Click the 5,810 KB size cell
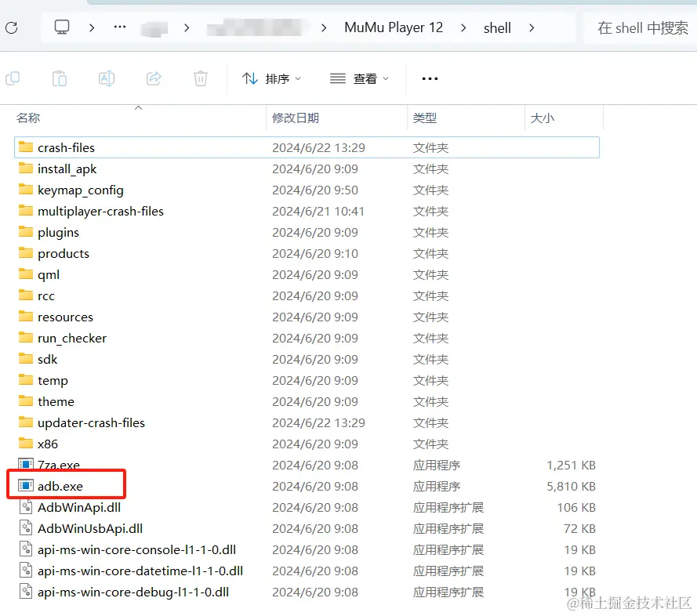The height and width of the screenshot is (616, 697). [571, 486]
